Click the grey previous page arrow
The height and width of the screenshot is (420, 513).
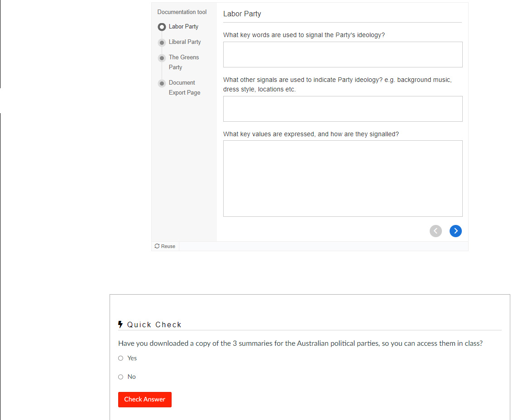tap(436, 231)
